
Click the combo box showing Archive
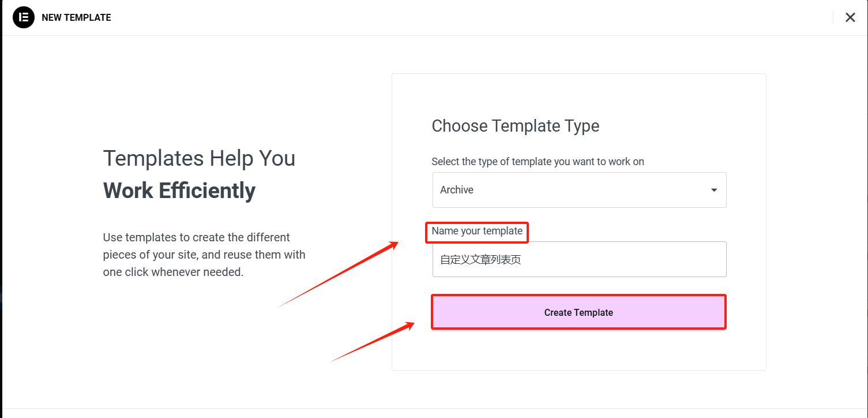coord(579,189)
